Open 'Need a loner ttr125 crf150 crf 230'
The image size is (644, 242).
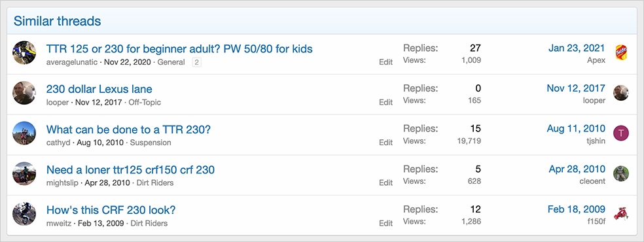[131, 169]
